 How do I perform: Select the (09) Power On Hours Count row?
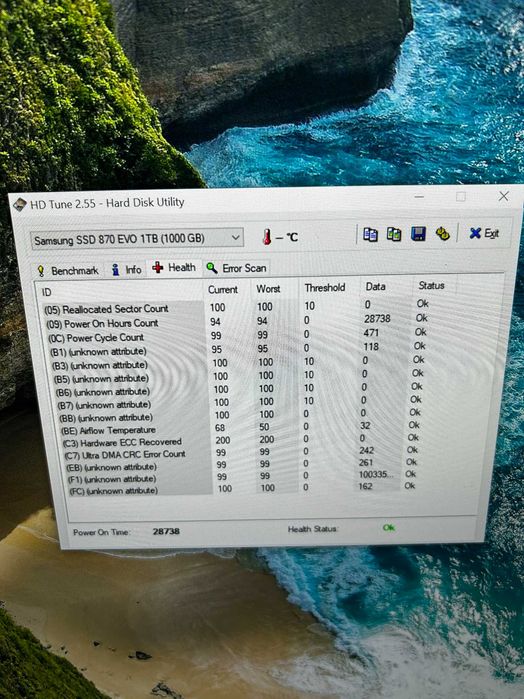coord(236,321)
